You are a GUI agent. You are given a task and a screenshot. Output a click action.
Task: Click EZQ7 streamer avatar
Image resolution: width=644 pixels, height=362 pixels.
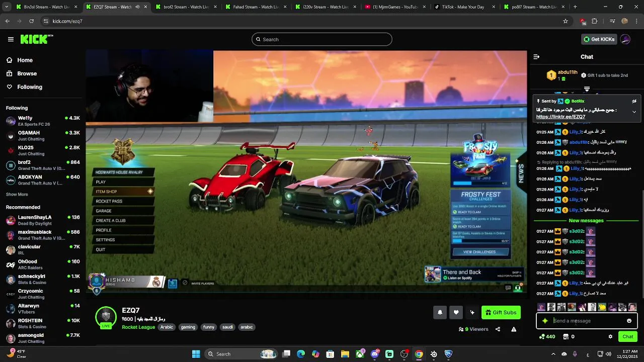tap(106, 317)
